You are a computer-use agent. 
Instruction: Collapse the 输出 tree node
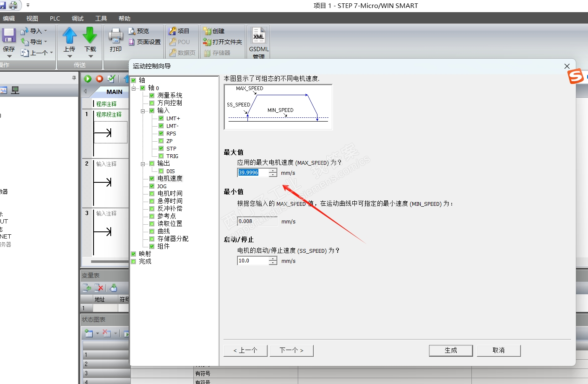[143, 163]
